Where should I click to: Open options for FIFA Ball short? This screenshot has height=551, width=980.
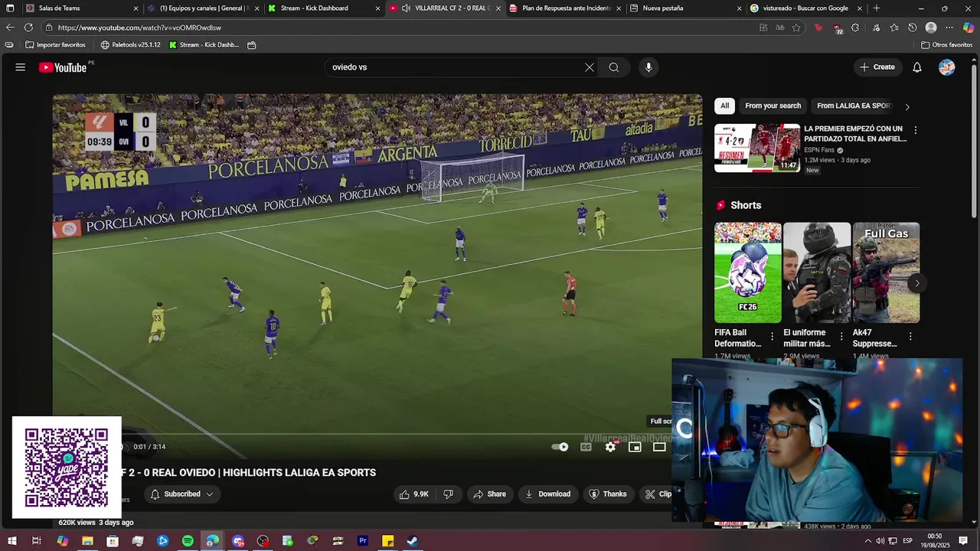(x=772, y=337)
